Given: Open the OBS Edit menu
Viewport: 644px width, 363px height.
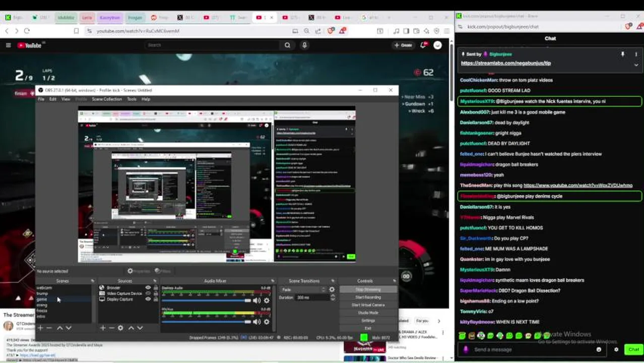Looking at the screenshot, I should coord(52,99).
